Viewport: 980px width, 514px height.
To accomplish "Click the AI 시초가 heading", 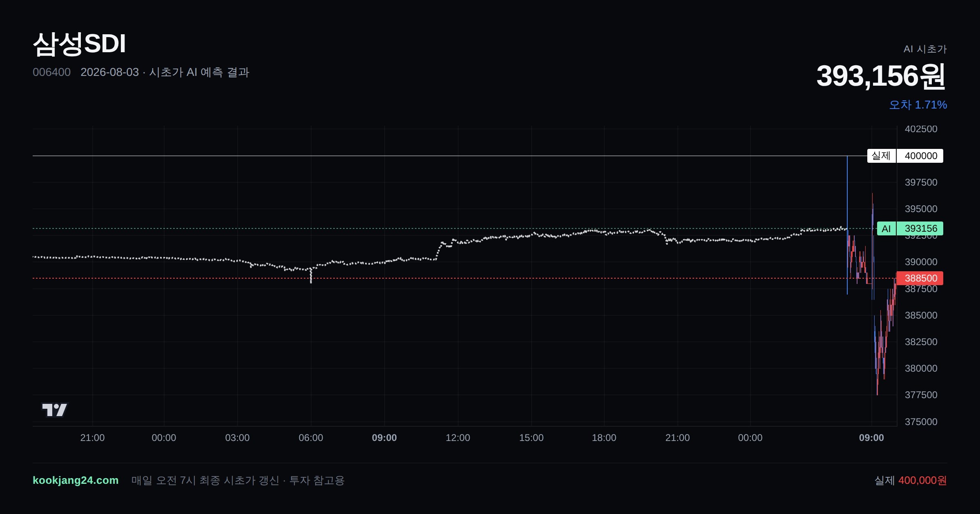I will tap(925, 49).
